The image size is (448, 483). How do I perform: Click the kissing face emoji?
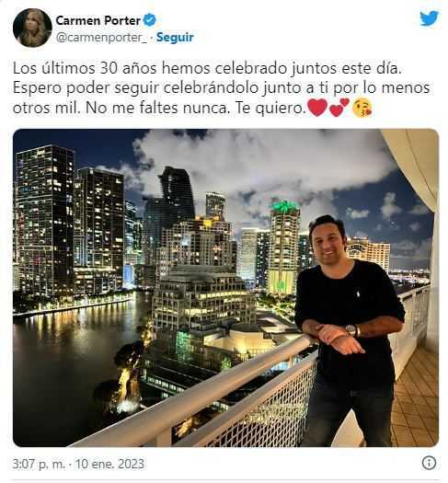pos(362,108)
